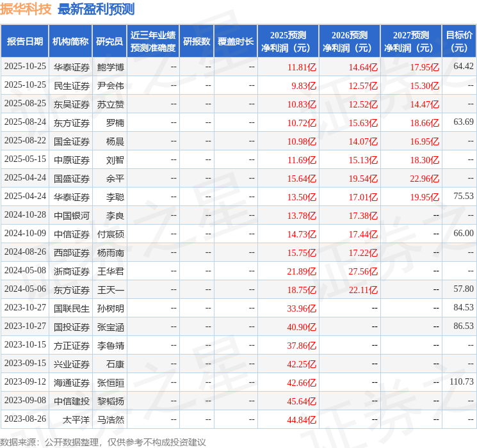Click the 21.89亿 forecast value
Screen dimensions: 477x448
coord(302,271)
